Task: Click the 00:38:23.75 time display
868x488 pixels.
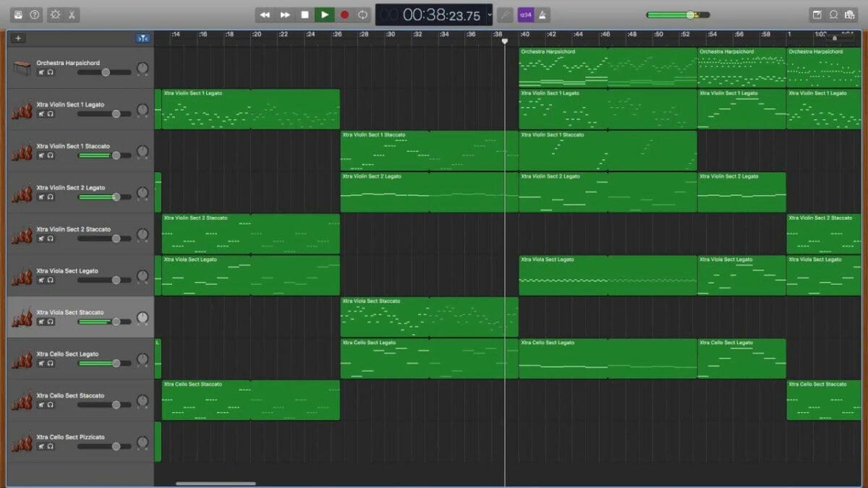Action: (441, 14)
